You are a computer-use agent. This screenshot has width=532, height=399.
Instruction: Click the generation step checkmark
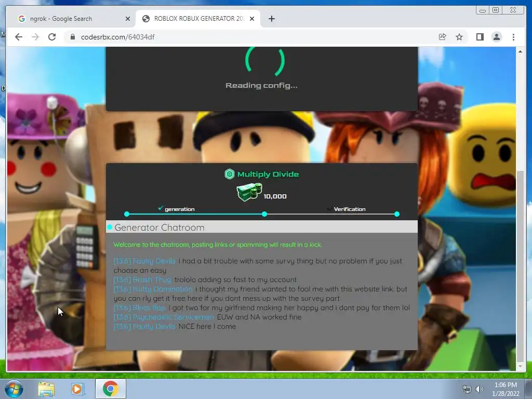point(161,208)
